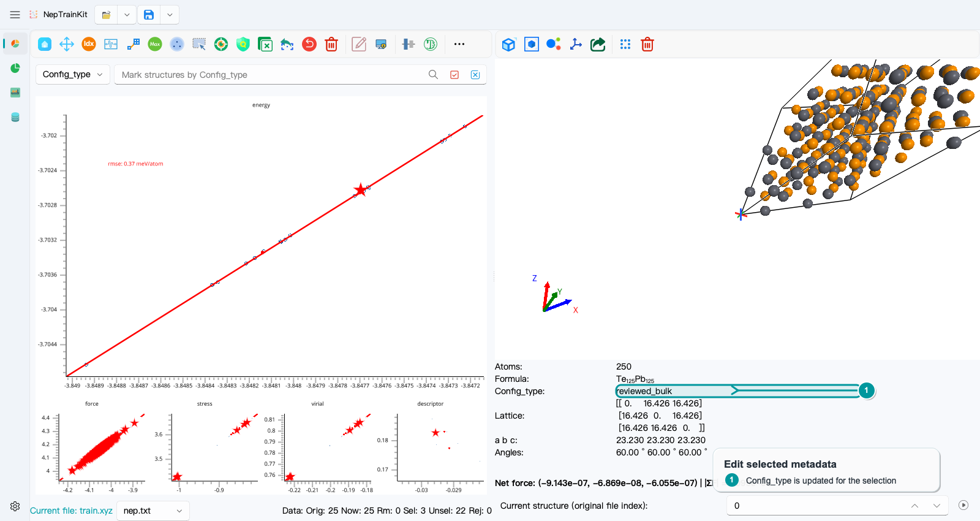Click the play button beside structure index
Image resolution: width=980 pixels, height=521 pixels.
point(963,506)
